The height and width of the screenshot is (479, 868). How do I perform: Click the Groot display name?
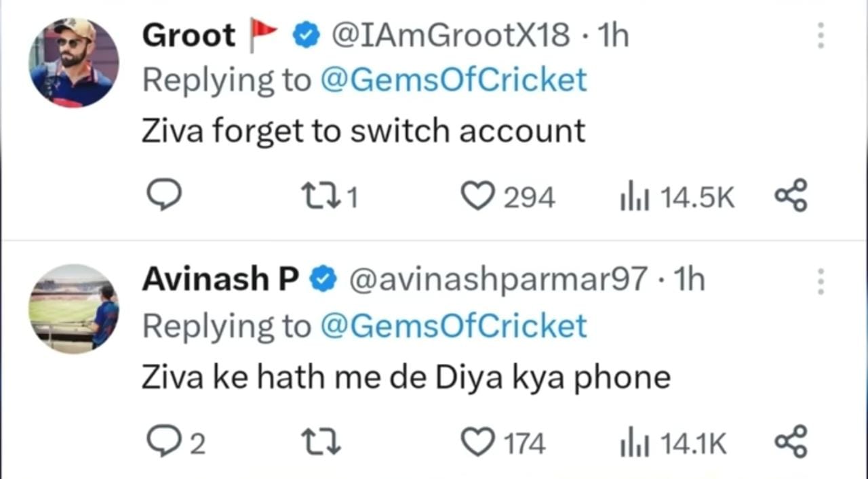point(189,35)
